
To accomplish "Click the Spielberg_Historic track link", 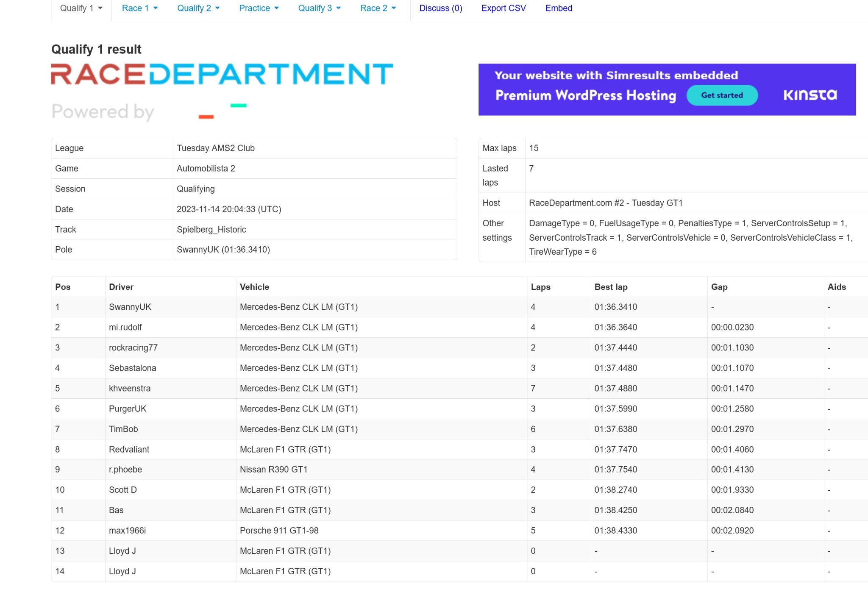I will (x=211, y=229).
